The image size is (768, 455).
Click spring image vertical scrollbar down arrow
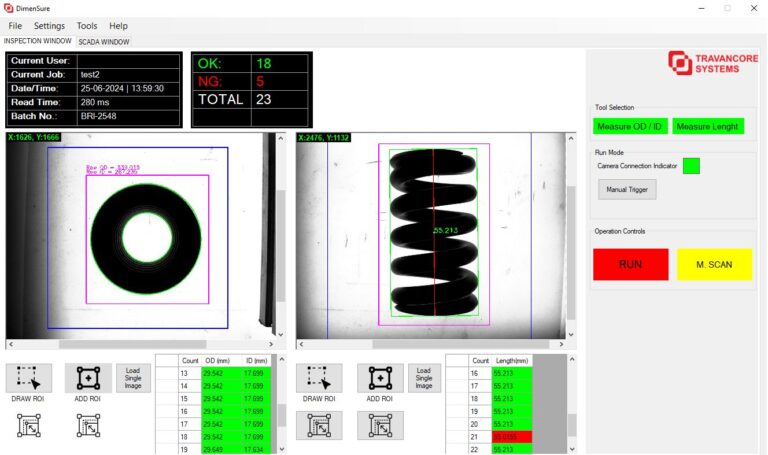571,335
